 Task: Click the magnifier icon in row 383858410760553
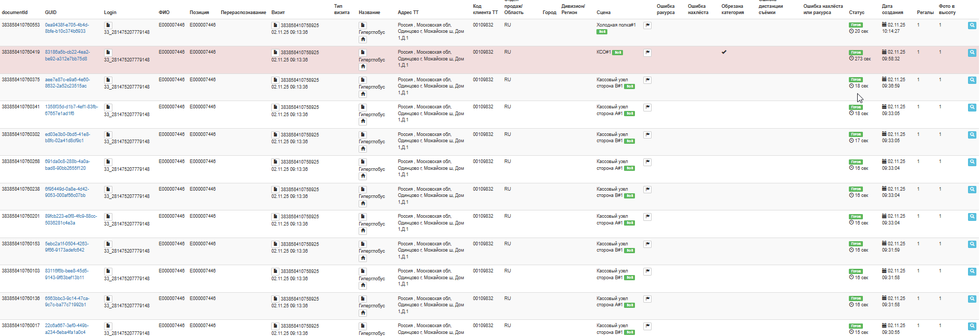point(972,26)
